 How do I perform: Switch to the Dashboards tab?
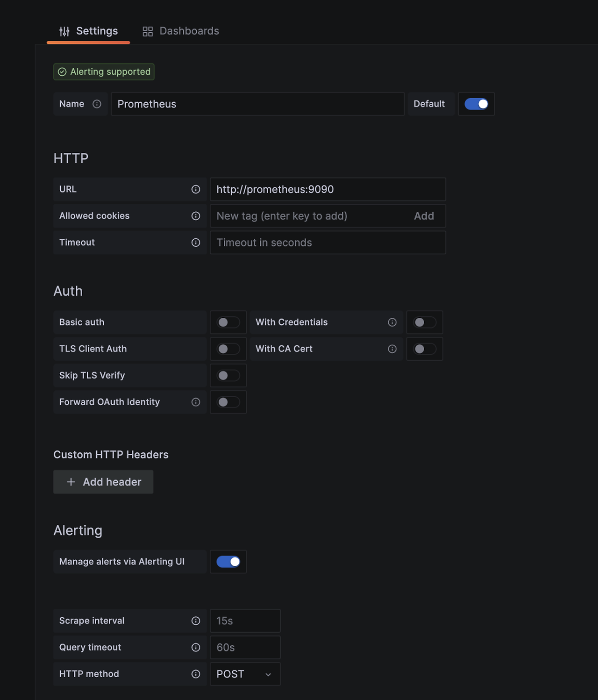[181, 31]
